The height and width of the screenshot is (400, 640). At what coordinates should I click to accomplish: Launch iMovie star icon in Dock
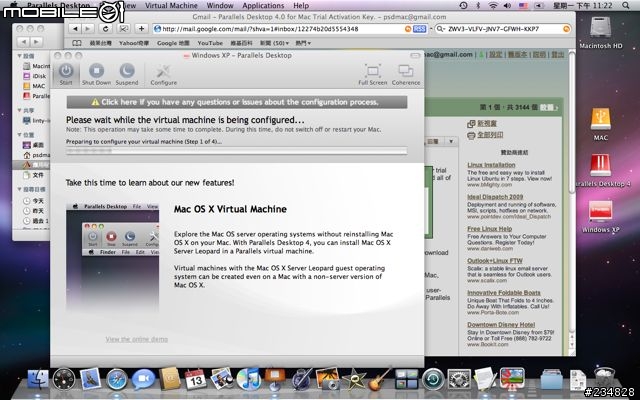[x=353, y=380]
